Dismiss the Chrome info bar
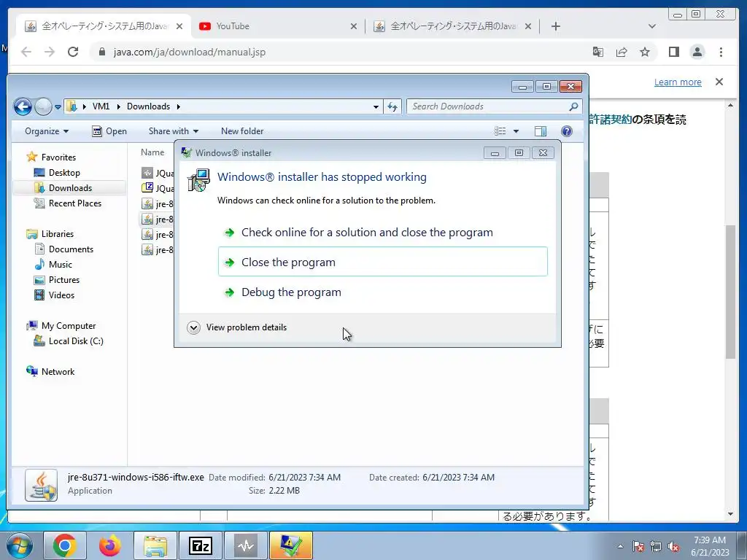Viewport: 747px width, 560px height. (719, 82)
